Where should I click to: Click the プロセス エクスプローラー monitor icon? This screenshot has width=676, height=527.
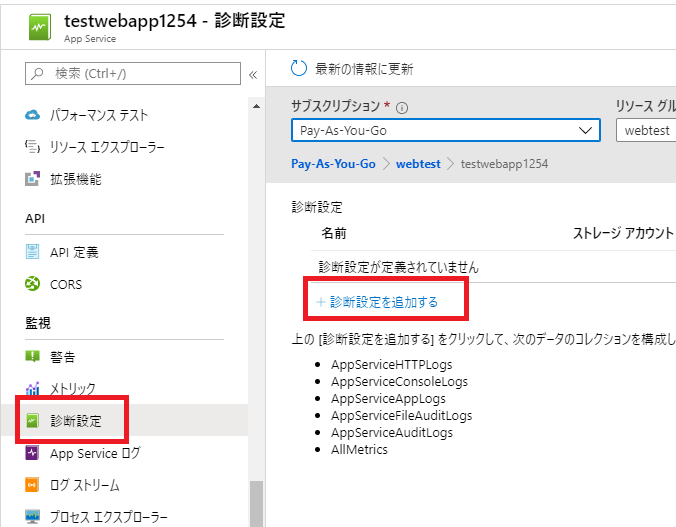32,516
